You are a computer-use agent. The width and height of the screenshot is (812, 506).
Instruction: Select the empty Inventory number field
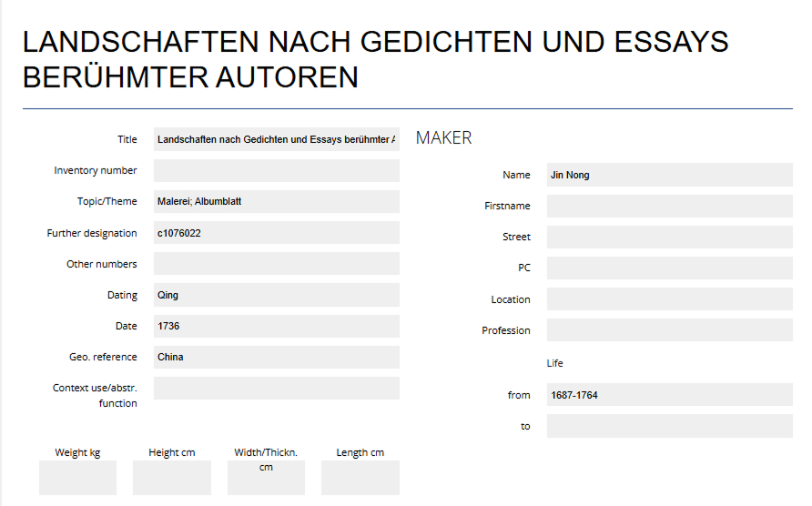point(276,171)
